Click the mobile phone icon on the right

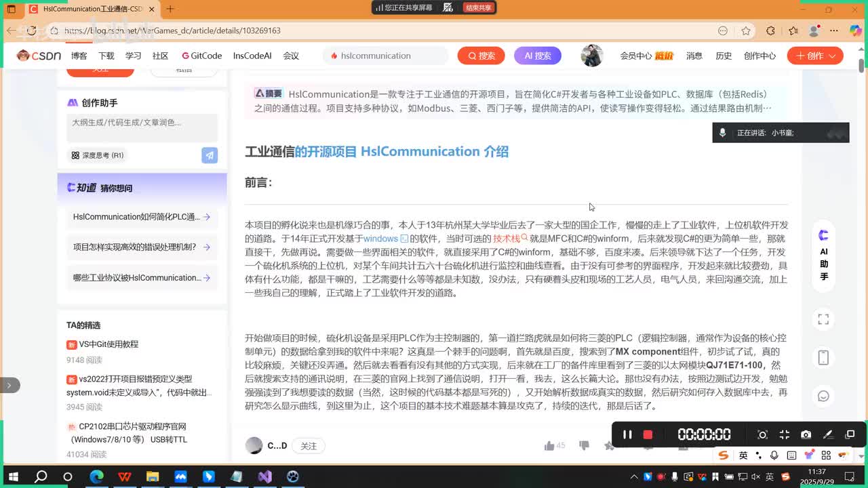click(823, 357)
